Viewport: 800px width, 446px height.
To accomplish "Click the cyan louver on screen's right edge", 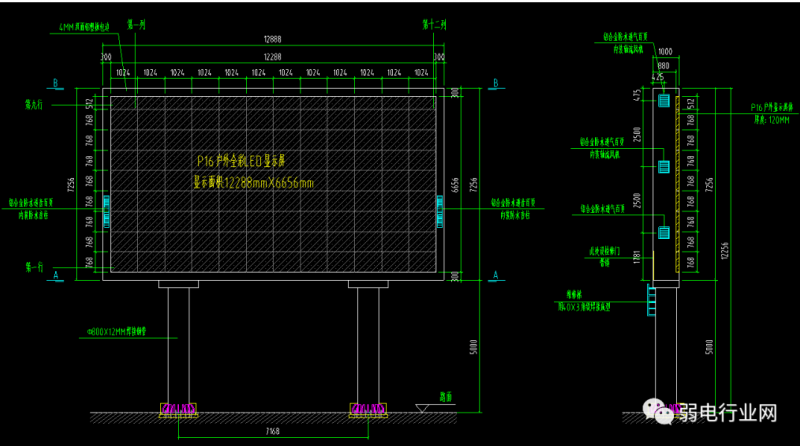I will click(440, 208).
